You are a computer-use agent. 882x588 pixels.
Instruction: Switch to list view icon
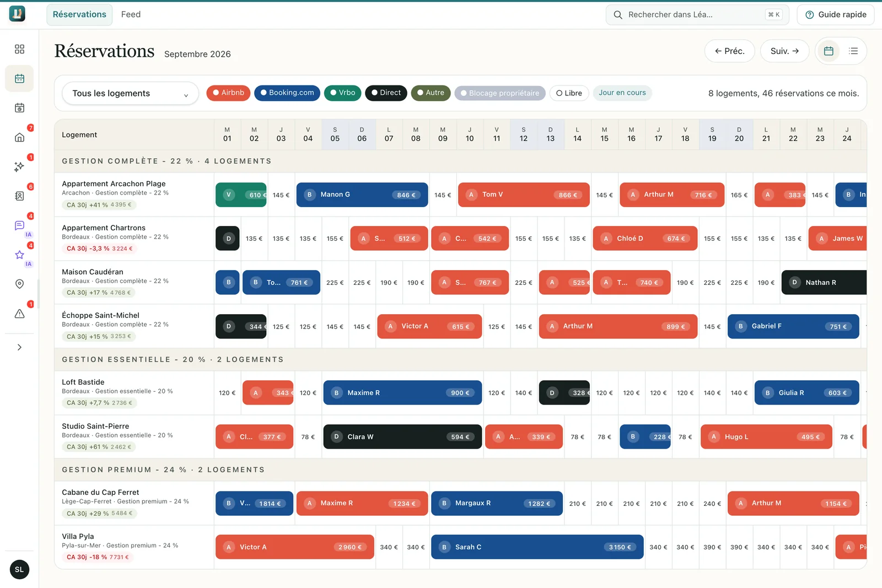[853, 51]
